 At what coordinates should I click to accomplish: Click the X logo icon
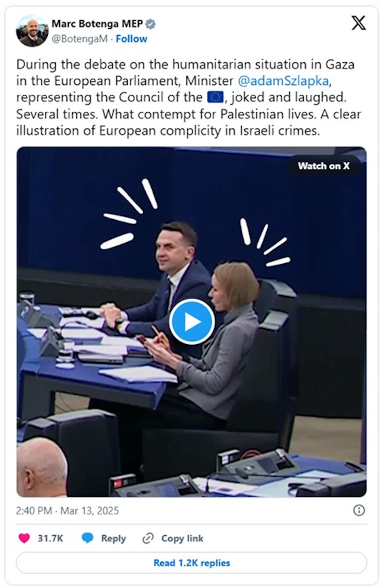359,23
